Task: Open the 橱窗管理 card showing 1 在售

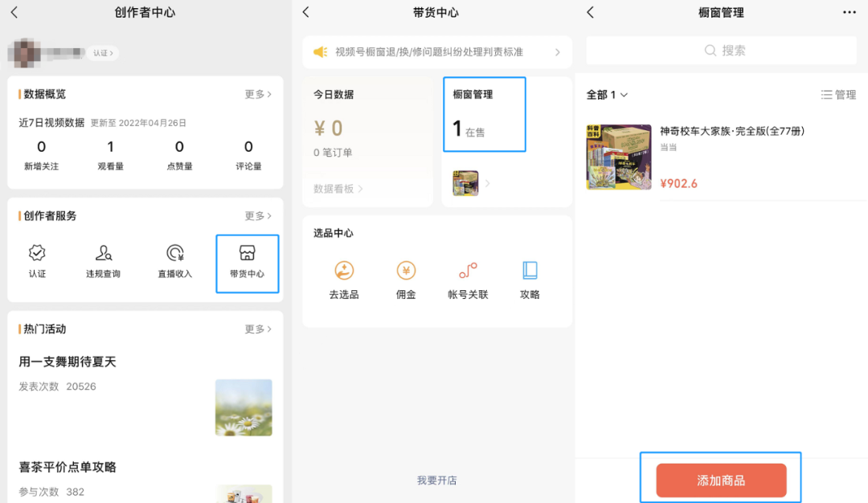Action: point(484,114)
